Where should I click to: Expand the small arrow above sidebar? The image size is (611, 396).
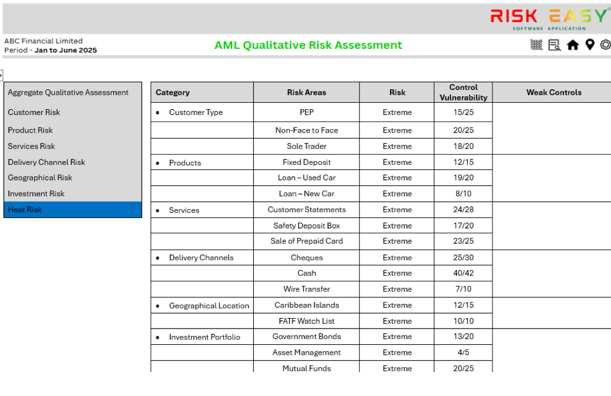point(1,75)
